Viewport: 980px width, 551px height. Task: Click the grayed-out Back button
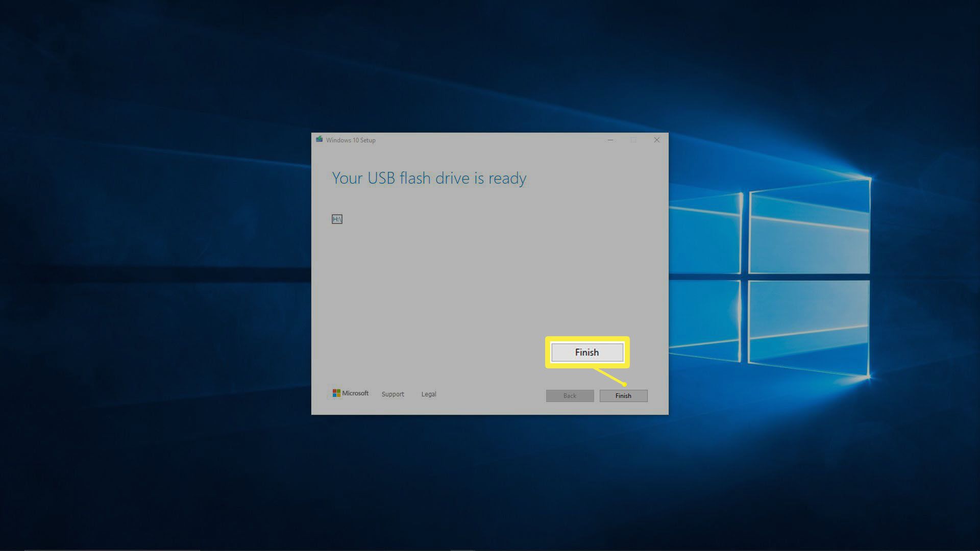coord(570,396)
